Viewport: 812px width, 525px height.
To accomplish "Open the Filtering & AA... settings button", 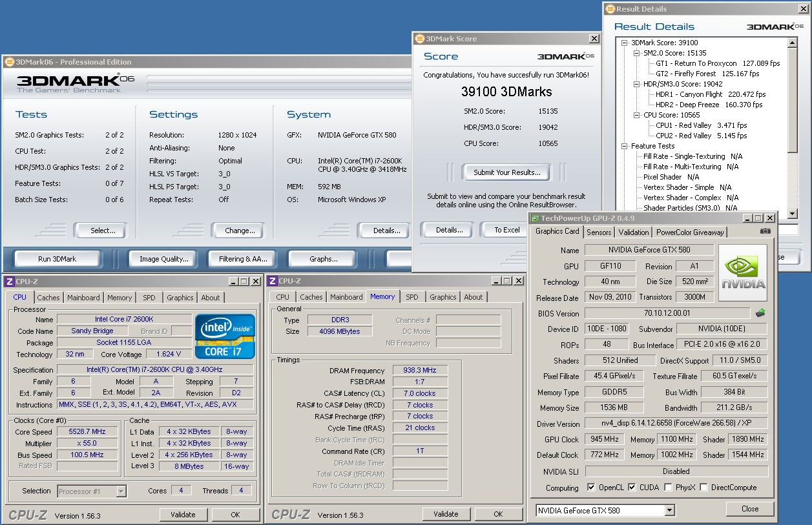I will point(243,259).
